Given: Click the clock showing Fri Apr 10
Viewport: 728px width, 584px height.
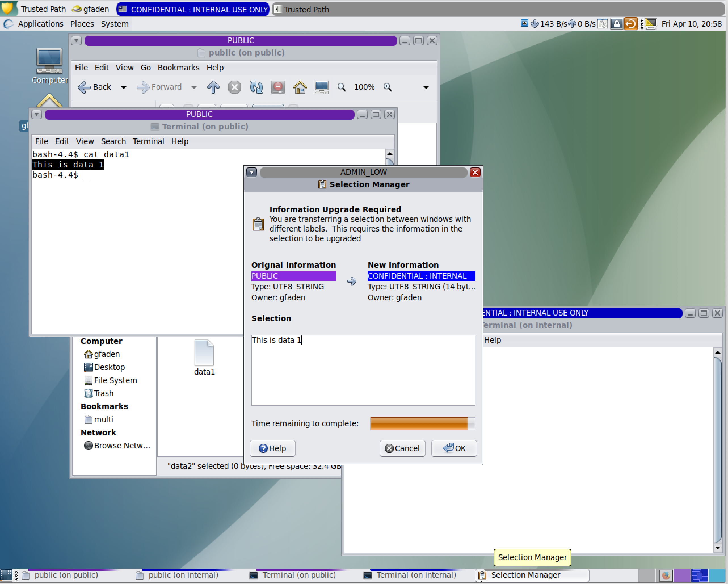Looking at the screenshot, I should (691, 24).
